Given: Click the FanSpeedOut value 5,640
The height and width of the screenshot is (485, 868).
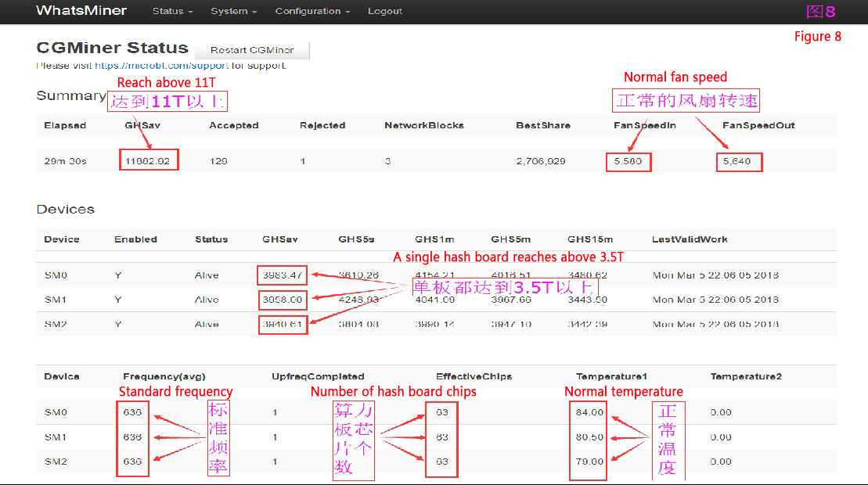Looking at the screenshot, I should pyautogui.click(x=737, y=161).
